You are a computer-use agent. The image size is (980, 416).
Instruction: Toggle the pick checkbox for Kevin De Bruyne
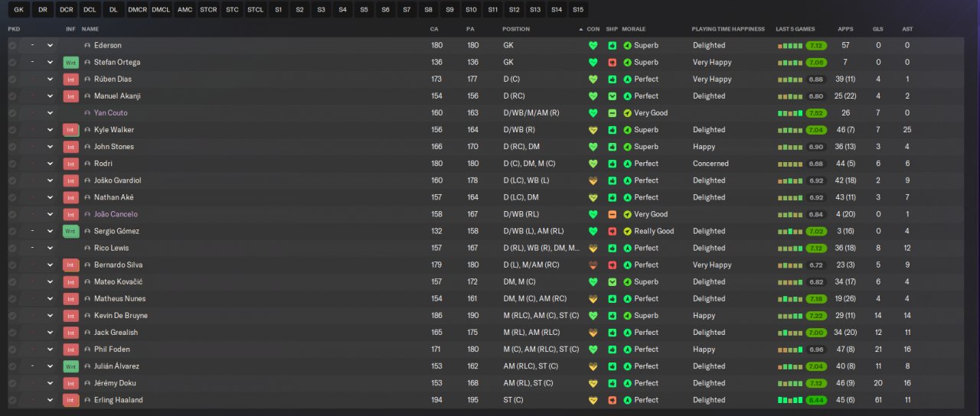[x=12, y=316]
